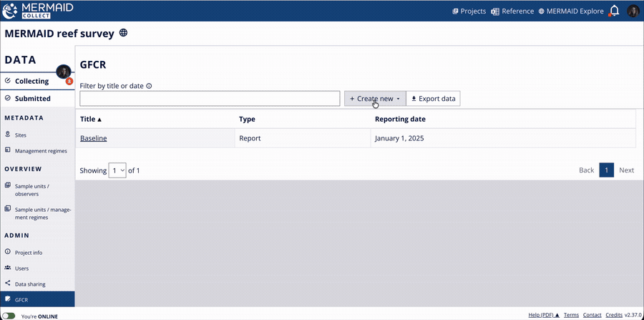Viewport: 644px width, 320px height.
Task: Open the Help (PDF) menu
Action: click(x=544, y=315)
